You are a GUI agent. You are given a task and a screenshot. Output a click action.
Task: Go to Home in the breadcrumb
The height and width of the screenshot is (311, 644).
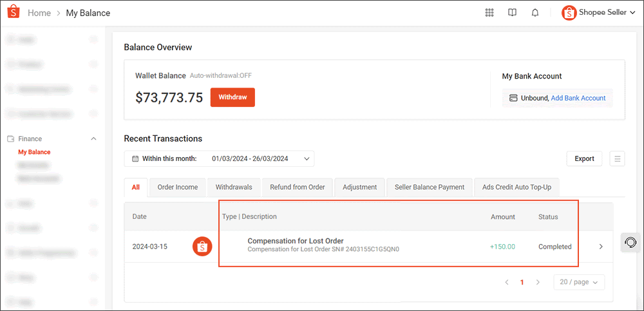(x=39, y=13)
